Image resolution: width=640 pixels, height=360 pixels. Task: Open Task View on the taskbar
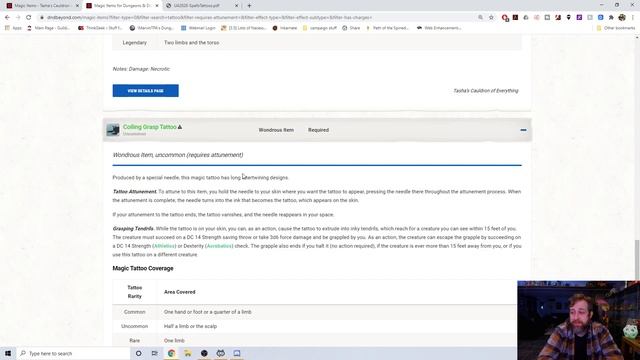[x=155, y=353]
